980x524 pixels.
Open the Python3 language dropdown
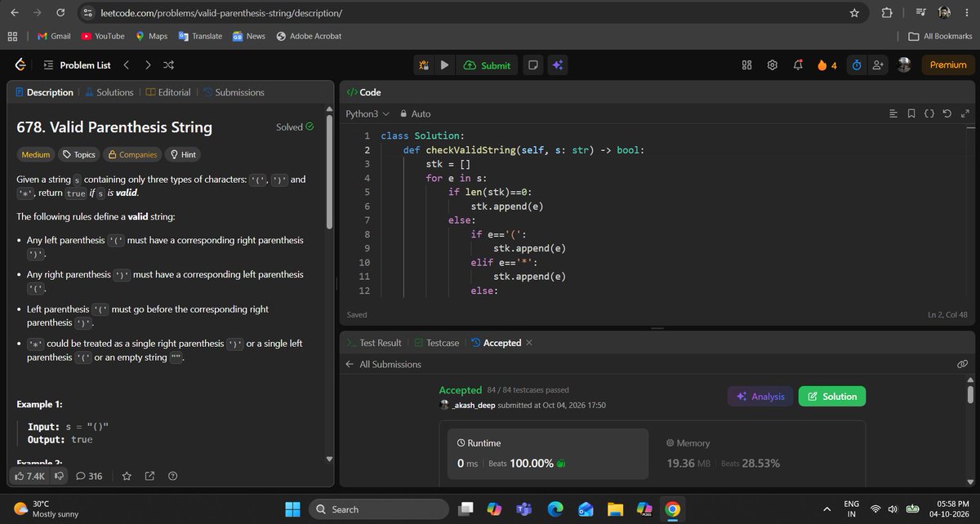pos(367,113)
